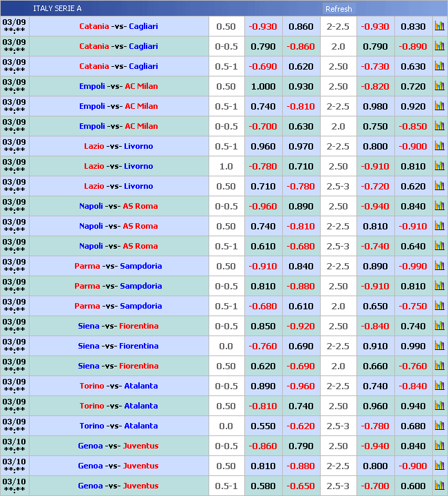
Task: Select the -0.820 odds in Empoli-AC Milan row
Action: pyautogui.click(x=375, y=86)
